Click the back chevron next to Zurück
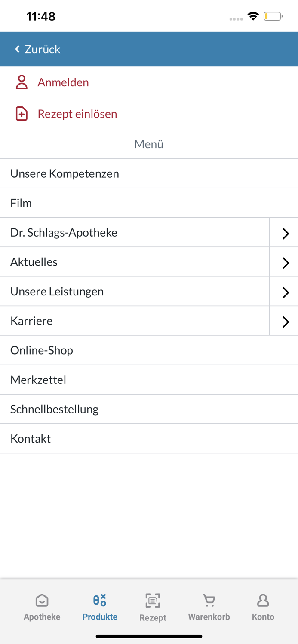The image size is (298, 644). (x=17, y=49)
